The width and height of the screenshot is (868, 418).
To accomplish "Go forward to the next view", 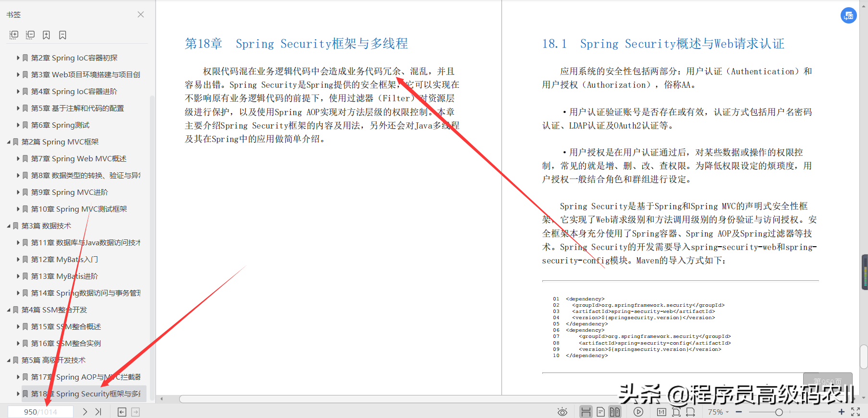I will coord(135,412).
